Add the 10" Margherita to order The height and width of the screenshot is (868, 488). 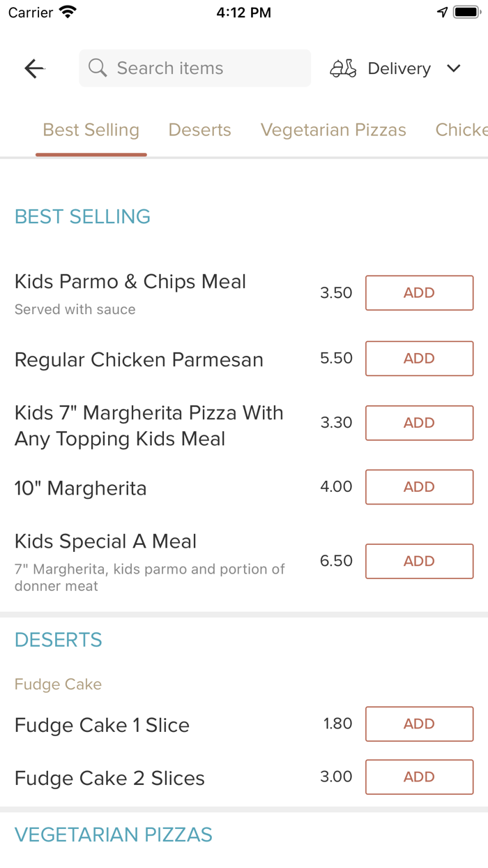(x=419, y=486)
